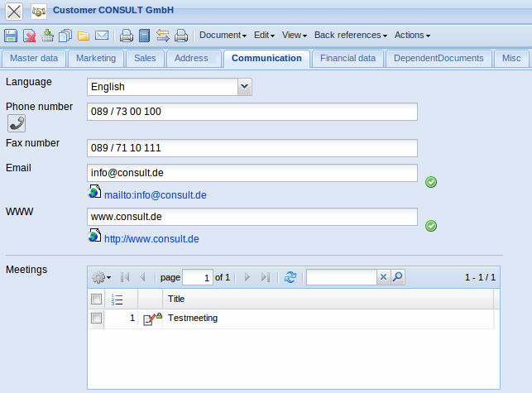Toggle the select-all checkbox in Meetings header
This screenshot has width=532, height=393.
pos(96,299)
